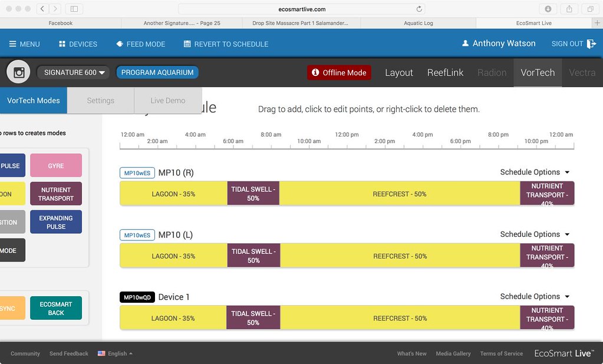603x364 pixels.
Task: Select the VorTech section tab
Action: (x=538, y=72)
